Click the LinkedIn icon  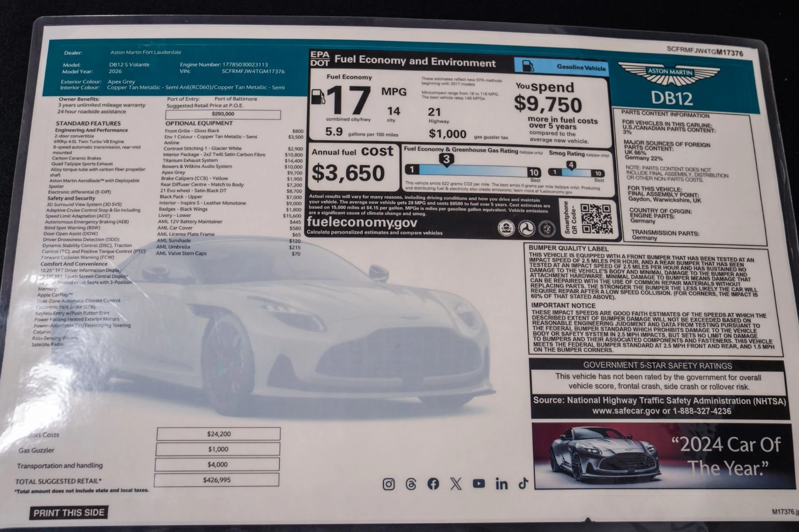(501, 483)
